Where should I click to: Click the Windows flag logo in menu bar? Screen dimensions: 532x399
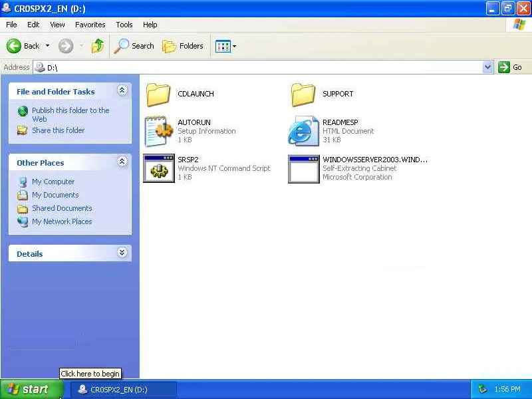(519, 25)
